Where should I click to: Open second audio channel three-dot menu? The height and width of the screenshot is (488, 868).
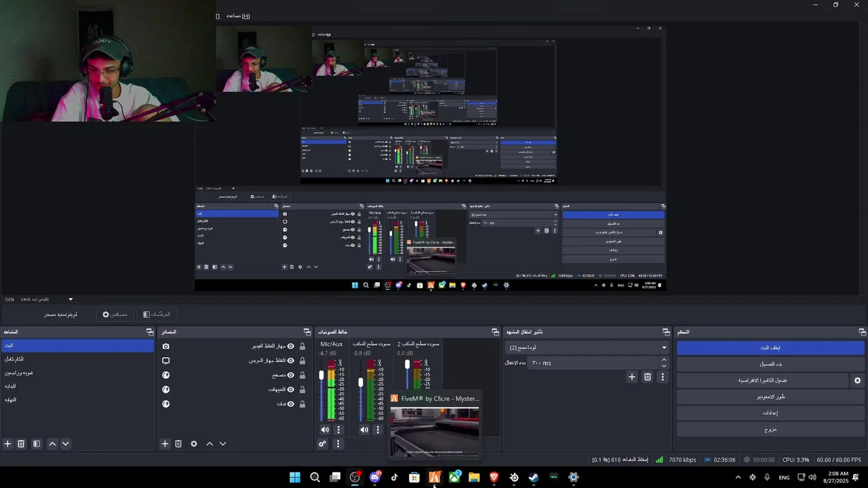tap(378, 430)
